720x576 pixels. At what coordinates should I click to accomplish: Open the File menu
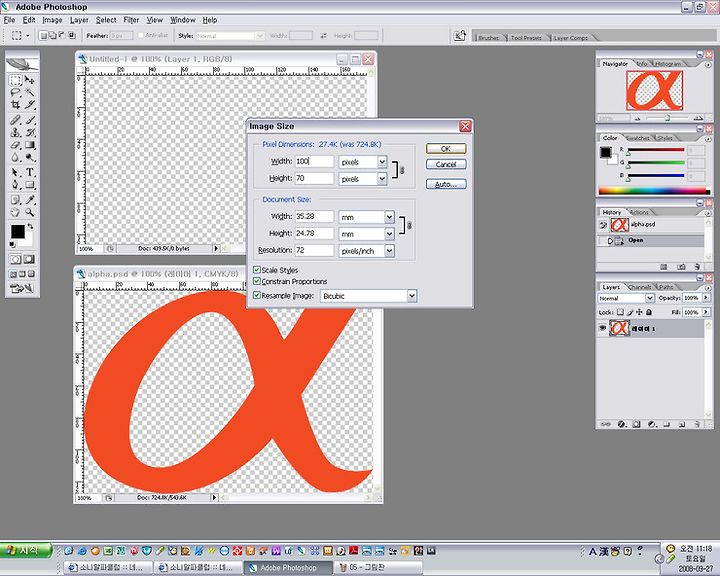[x=9, y=20]
